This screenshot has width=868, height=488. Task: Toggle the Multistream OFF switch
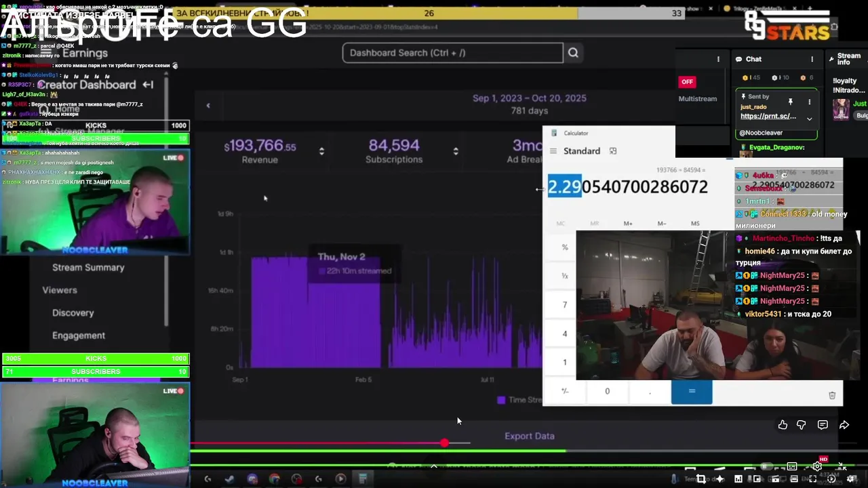pos(687,82)
